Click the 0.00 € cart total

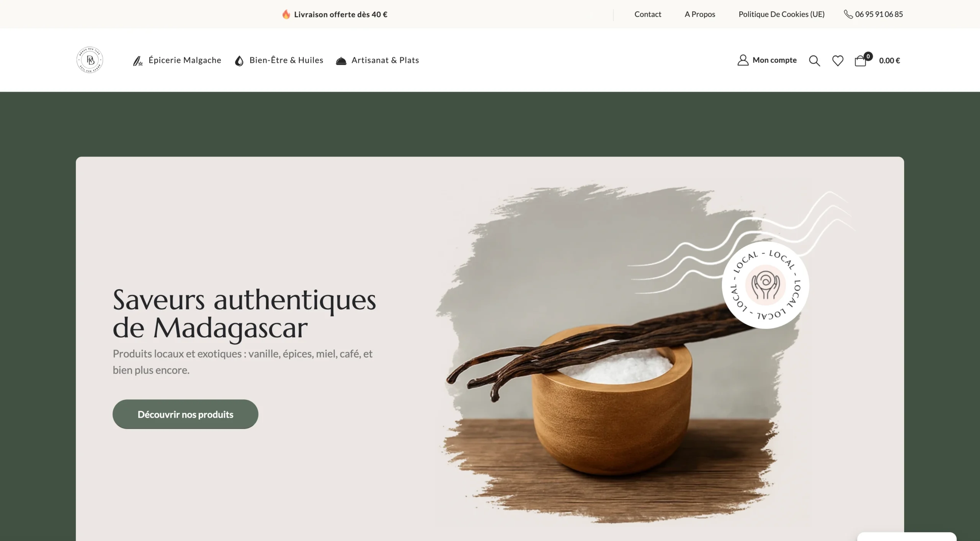(889, 60)
